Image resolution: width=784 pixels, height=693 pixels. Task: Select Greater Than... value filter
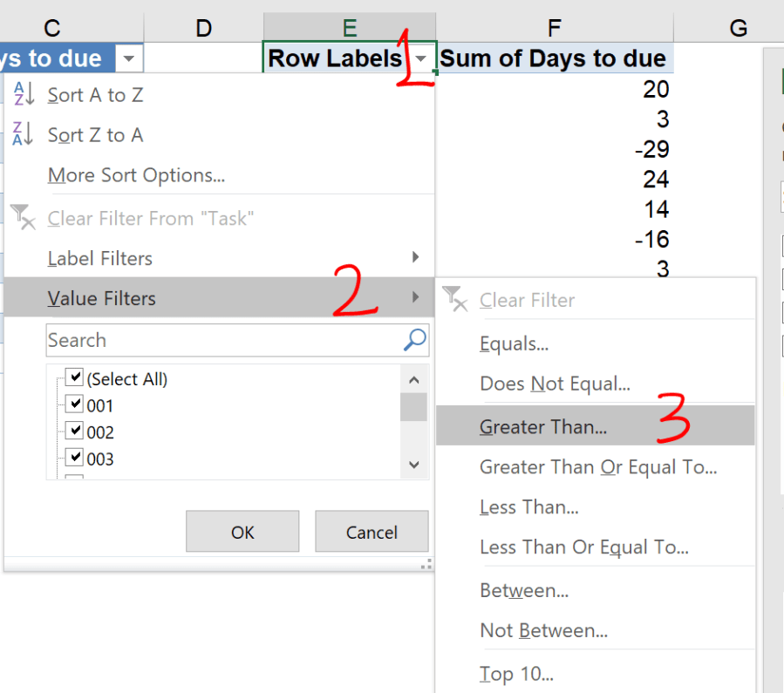coord(543,427)
